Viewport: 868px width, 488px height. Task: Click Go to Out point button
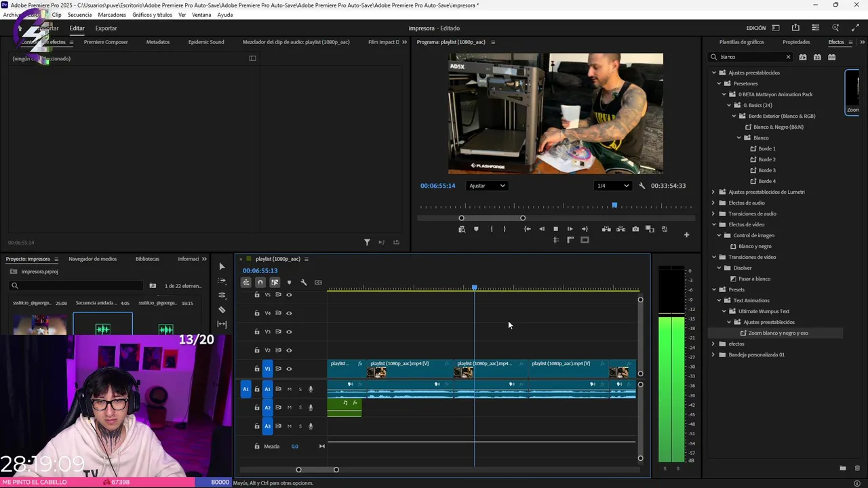[x=585, y=229]
